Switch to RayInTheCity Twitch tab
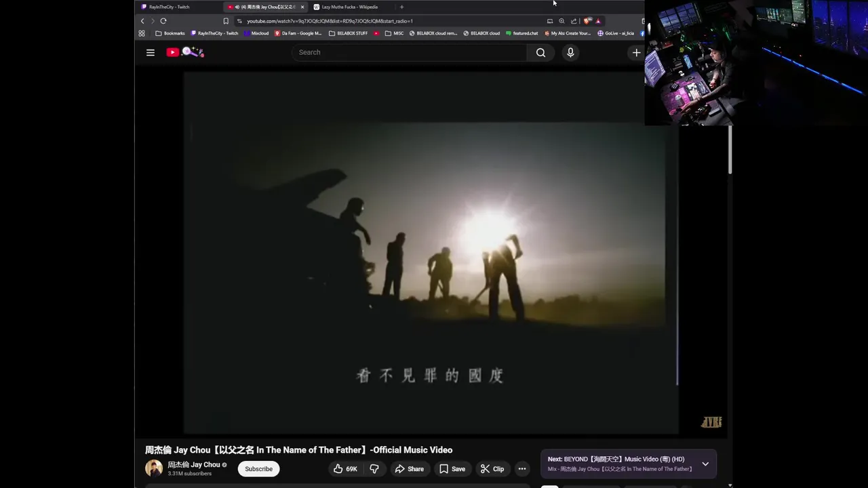This screenshot has height=488, width=868. click(178, 7)
